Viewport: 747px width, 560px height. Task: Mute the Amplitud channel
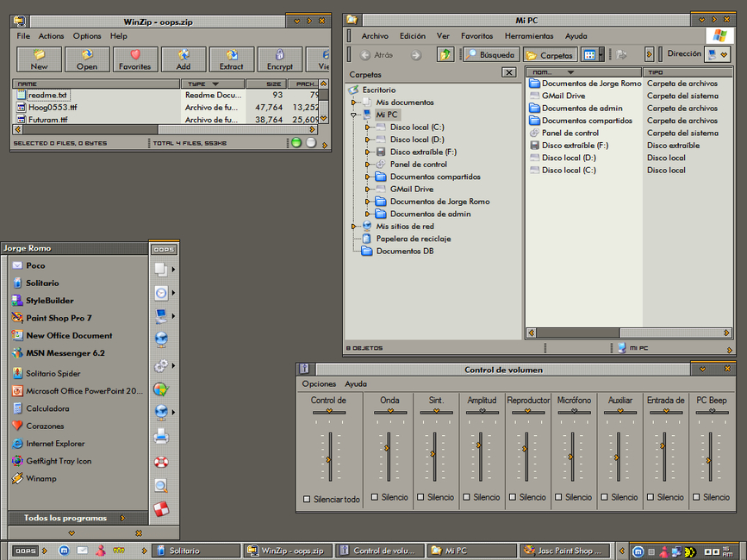[466, 497]
